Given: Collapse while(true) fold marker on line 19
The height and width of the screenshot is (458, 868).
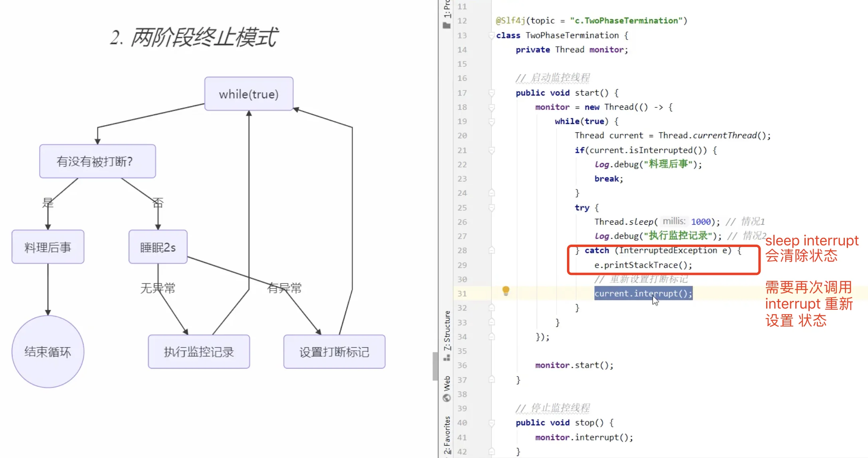Looking at the screenshot, I should (491, 121).
